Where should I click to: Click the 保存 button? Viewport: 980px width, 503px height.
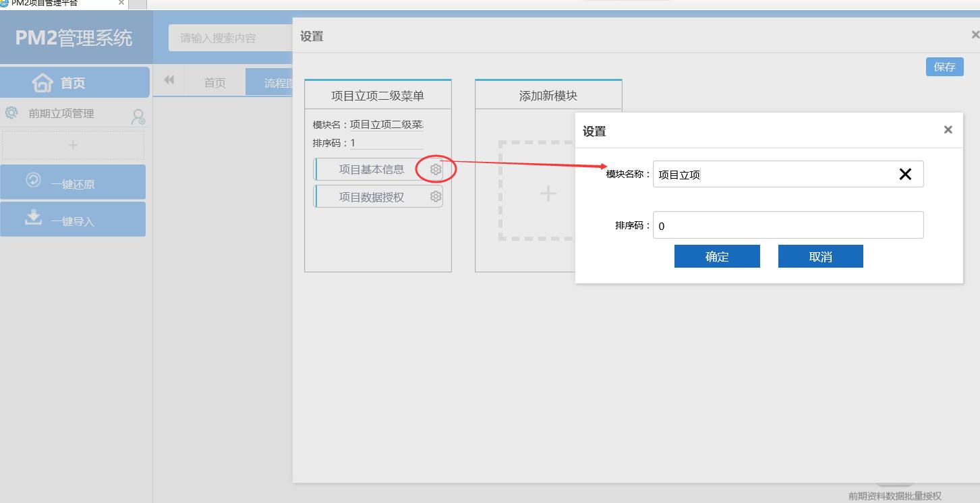[944, 67]
